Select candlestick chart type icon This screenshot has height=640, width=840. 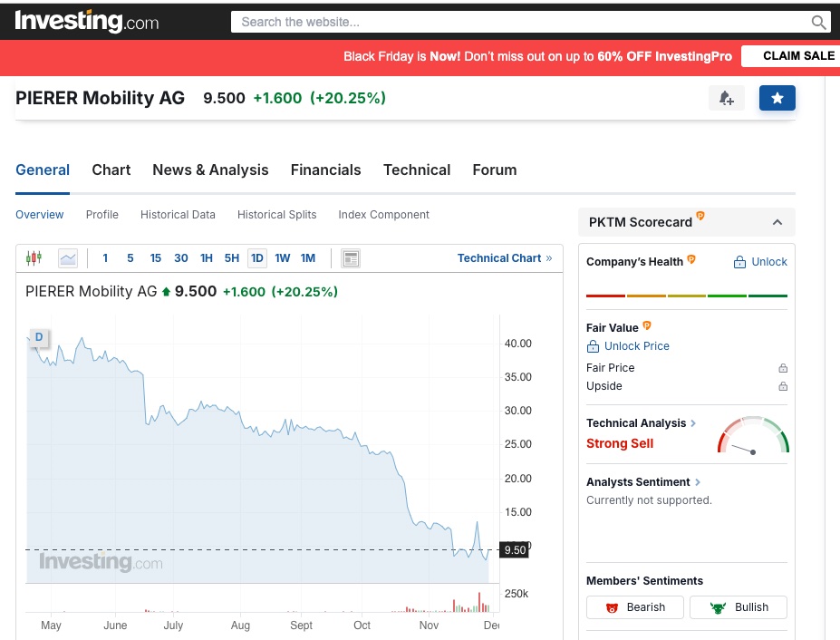(34, 258)
